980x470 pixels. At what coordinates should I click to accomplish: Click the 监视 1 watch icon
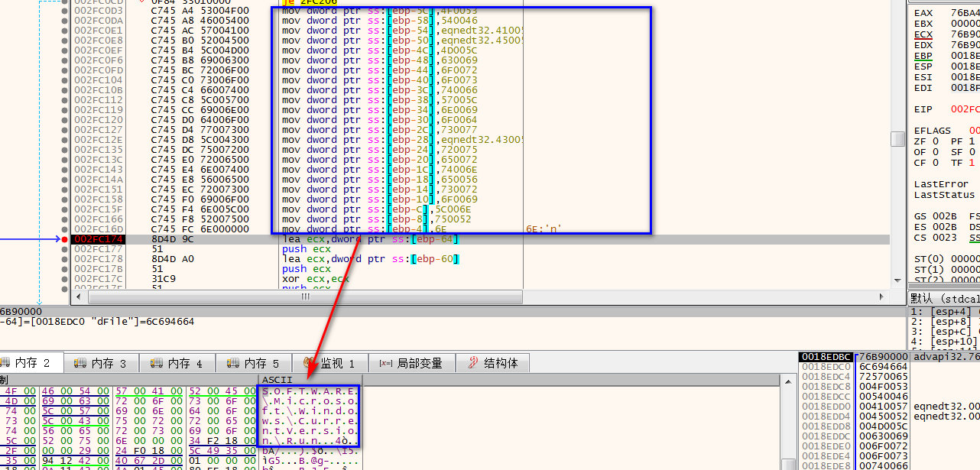click(x=310, y=363)
